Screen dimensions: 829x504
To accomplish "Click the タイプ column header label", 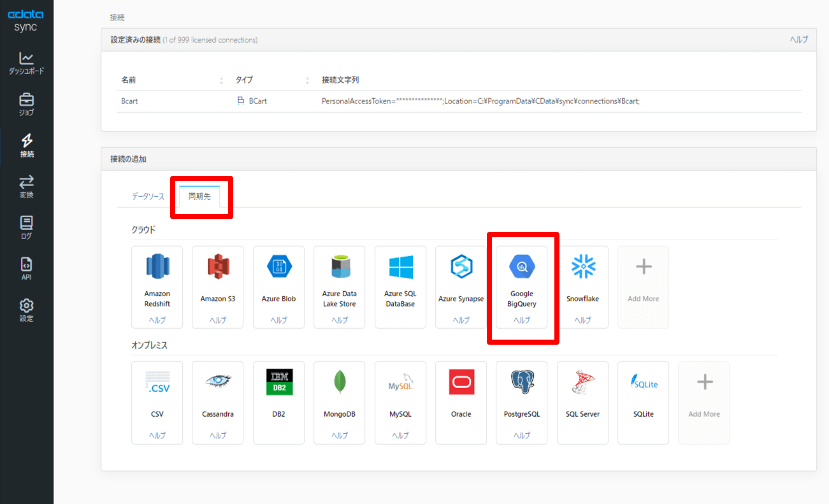I will click(244, 80).
